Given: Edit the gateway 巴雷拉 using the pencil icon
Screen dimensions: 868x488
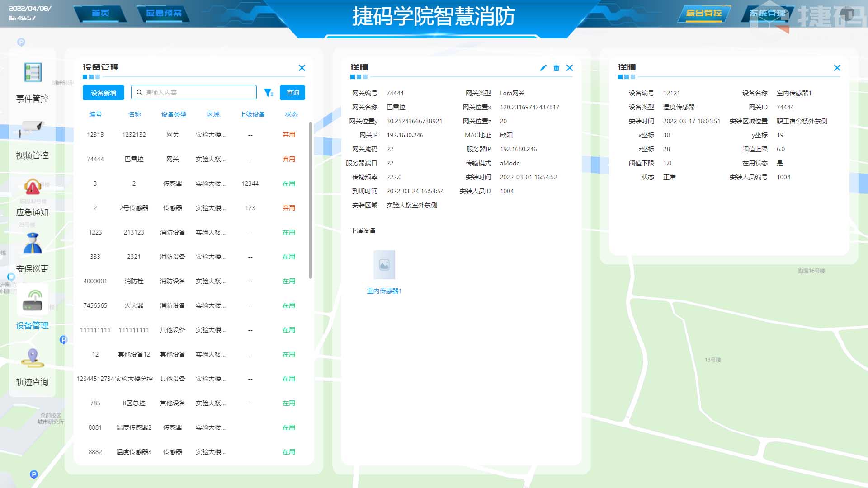Looking at the screenshot, I should (542, 68).
